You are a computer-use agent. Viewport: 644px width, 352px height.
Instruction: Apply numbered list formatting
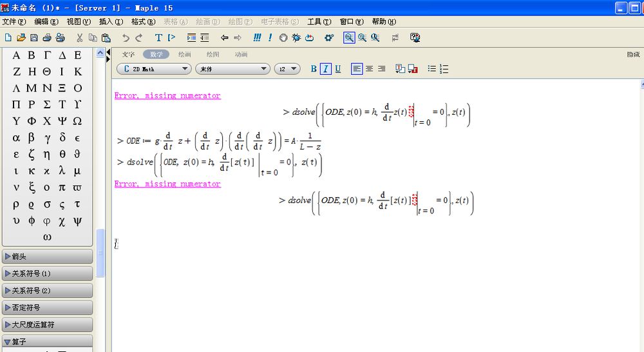pyautogui.click(x=444, y=69)
